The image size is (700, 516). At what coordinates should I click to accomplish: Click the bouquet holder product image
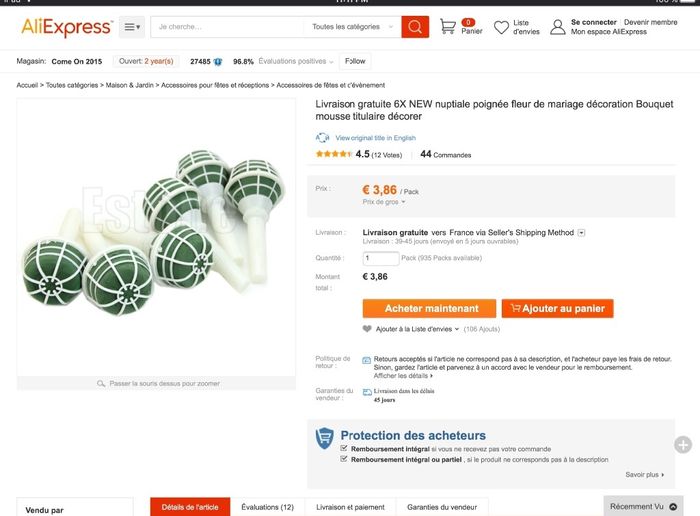pos(156,237)
